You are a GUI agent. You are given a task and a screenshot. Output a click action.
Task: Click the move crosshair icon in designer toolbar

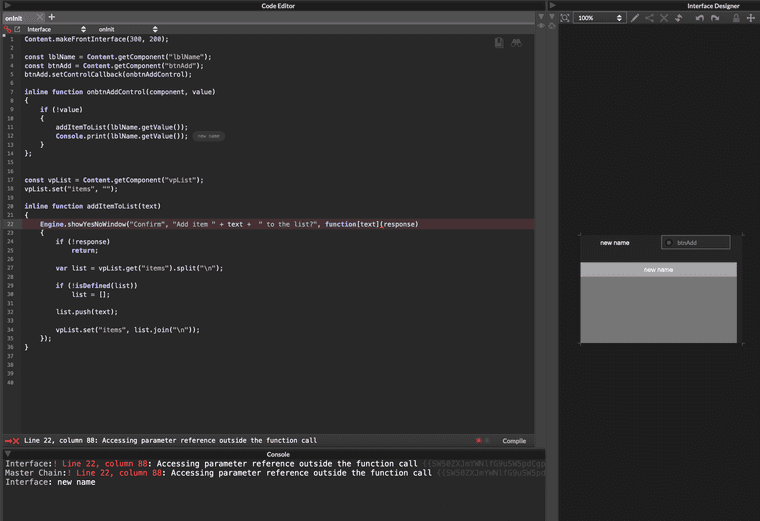click(751, 18)
